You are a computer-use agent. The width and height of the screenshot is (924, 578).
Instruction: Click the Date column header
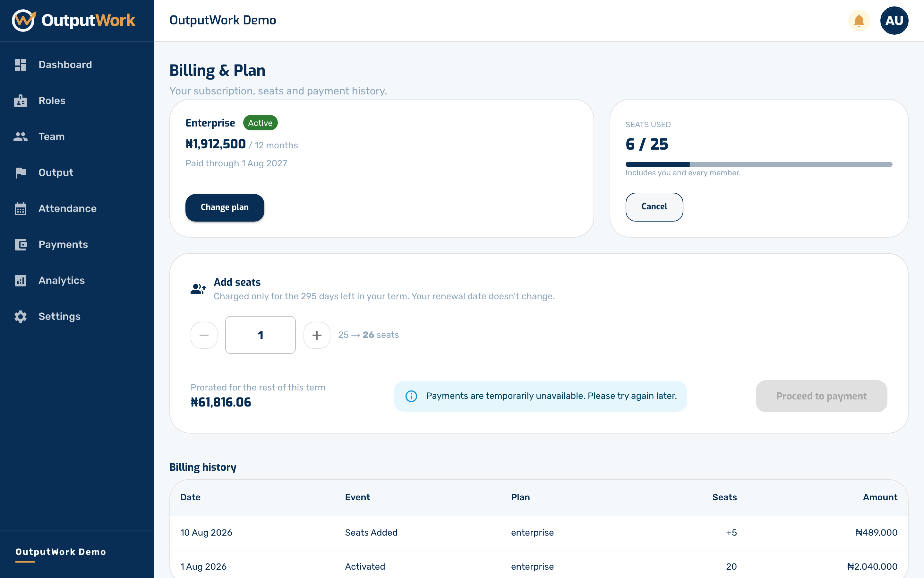(x=191, y=497)
